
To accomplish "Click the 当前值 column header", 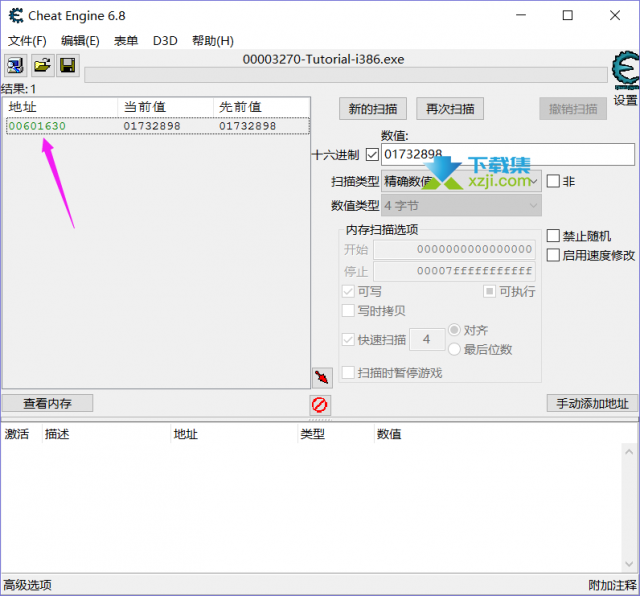I will pyautogui.click(x=165, y=107).
